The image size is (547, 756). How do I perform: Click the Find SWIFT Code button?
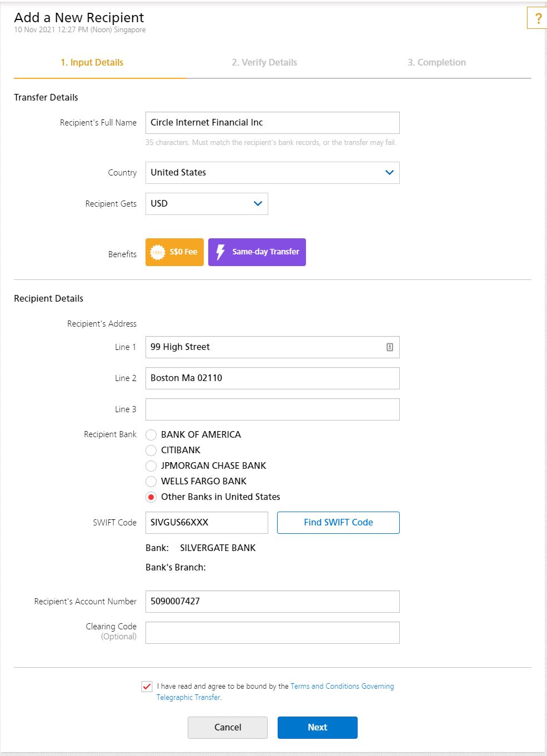click(338, 523)
